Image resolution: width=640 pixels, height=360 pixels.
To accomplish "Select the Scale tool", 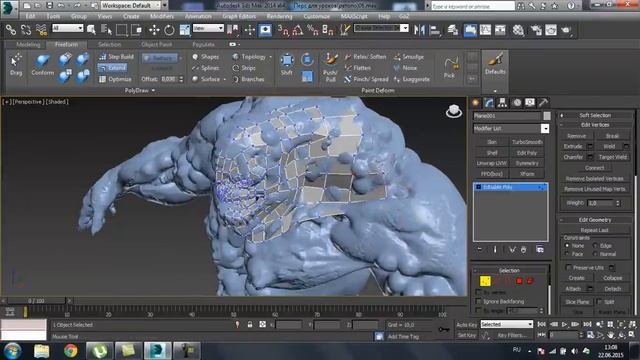I will point(184,30).
